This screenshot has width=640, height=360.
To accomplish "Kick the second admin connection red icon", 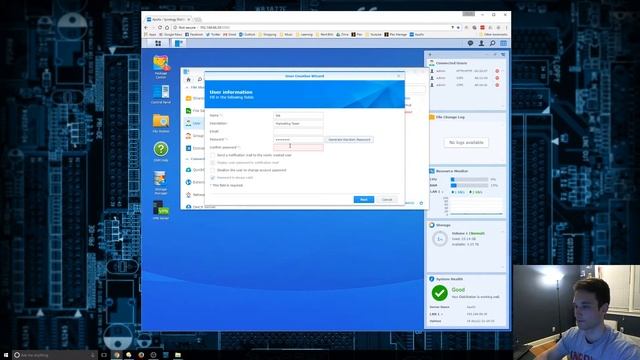I will click(497, 78).
